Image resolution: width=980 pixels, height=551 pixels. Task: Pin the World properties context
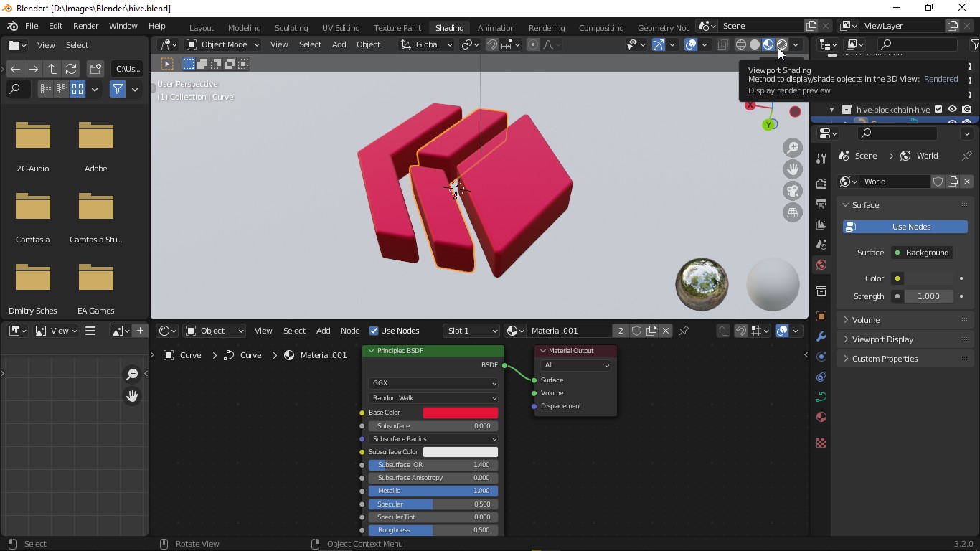click(x=966, y=156)
